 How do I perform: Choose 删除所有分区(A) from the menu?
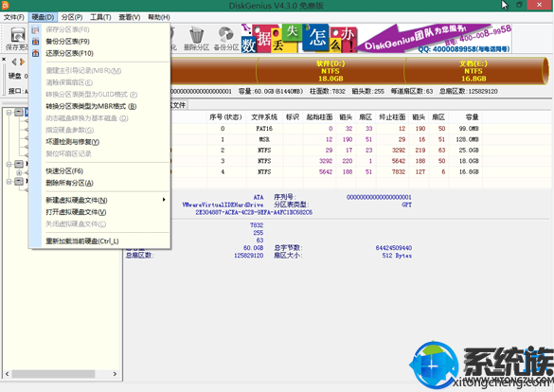coord(69,183)
